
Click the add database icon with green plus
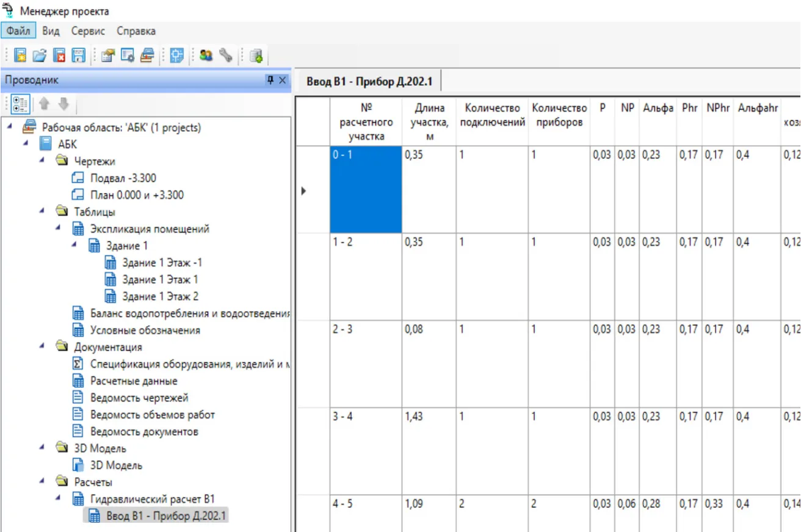point(256,56)
